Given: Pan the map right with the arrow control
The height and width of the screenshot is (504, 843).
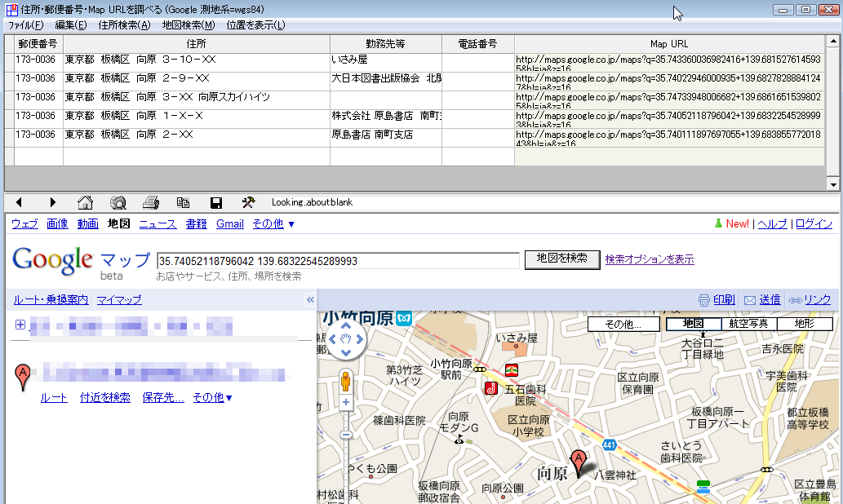Looking at the screenshot, I should point(359,339).
